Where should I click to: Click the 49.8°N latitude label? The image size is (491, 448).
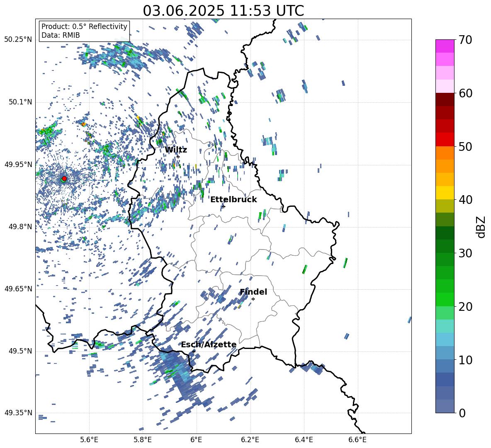point(20,227)
